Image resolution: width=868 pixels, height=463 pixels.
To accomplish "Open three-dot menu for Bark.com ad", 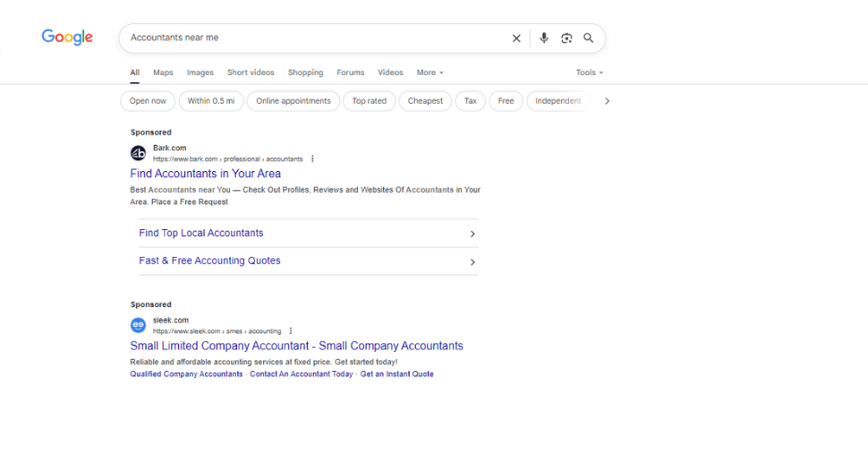I will (312, 159).
